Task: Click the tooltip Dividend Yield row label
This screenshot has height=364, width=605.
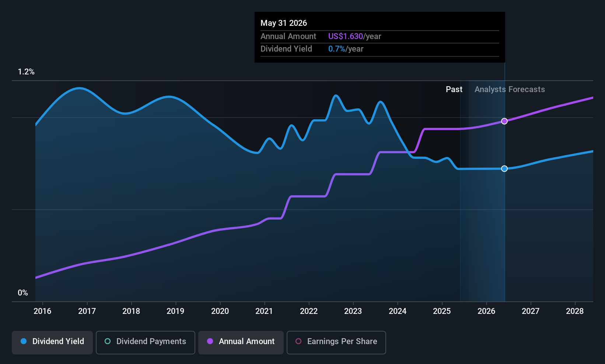Action: (x=286, y=49)
